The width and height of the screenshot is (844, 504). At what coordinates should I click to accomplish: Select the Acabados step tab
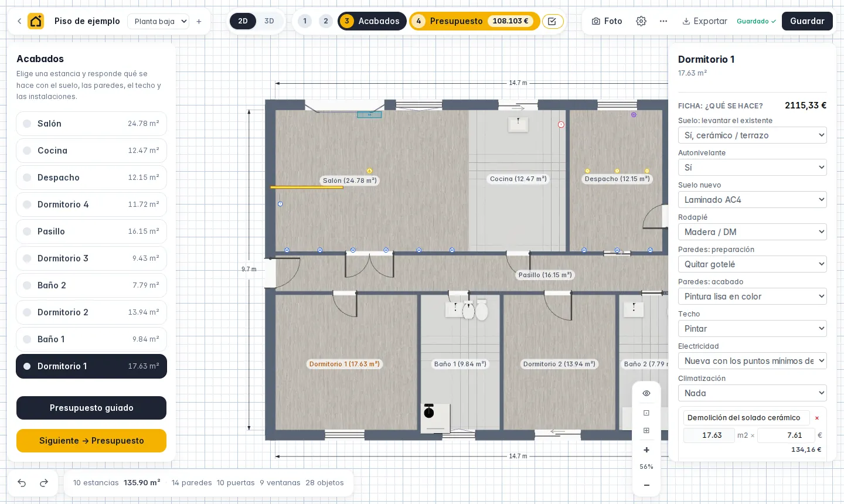click(x=372, y=21)
